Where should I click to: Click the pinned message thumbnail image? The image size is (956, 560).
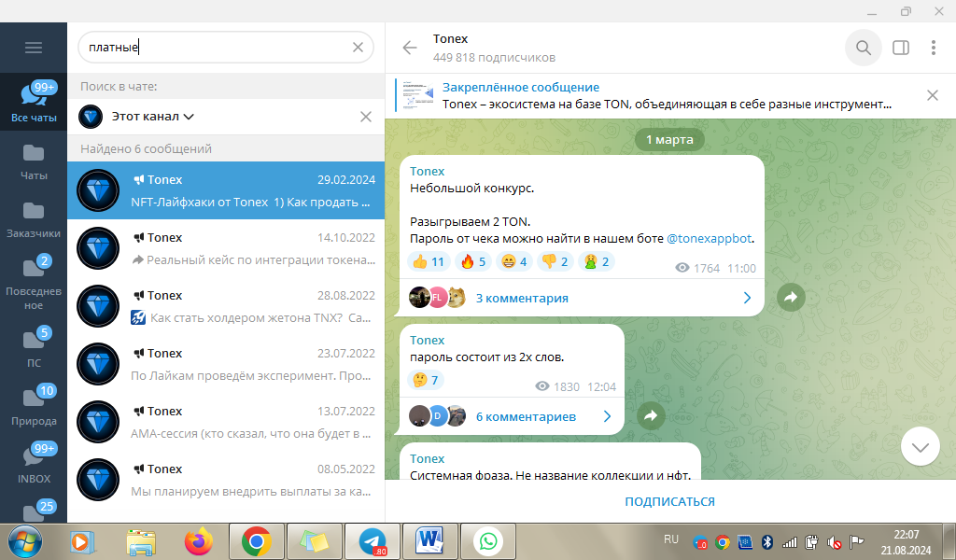418,96
